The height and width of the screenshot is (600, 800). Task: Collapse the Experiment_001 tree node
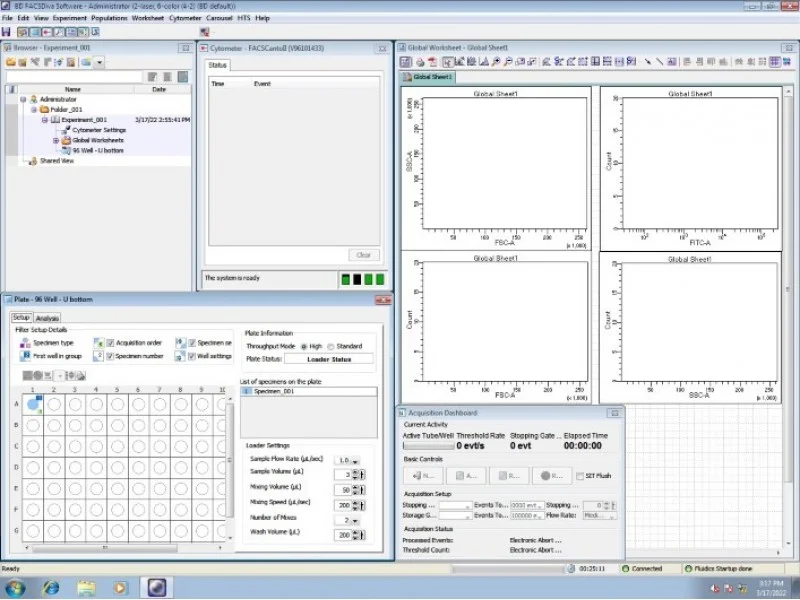(45, 120)
